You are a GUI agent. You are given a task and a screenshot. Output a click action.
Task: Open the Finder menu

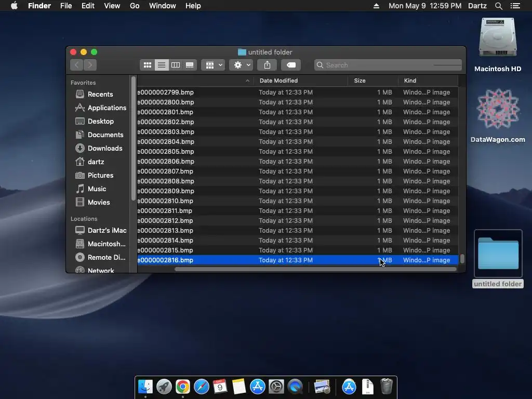(x=39, y=6)
